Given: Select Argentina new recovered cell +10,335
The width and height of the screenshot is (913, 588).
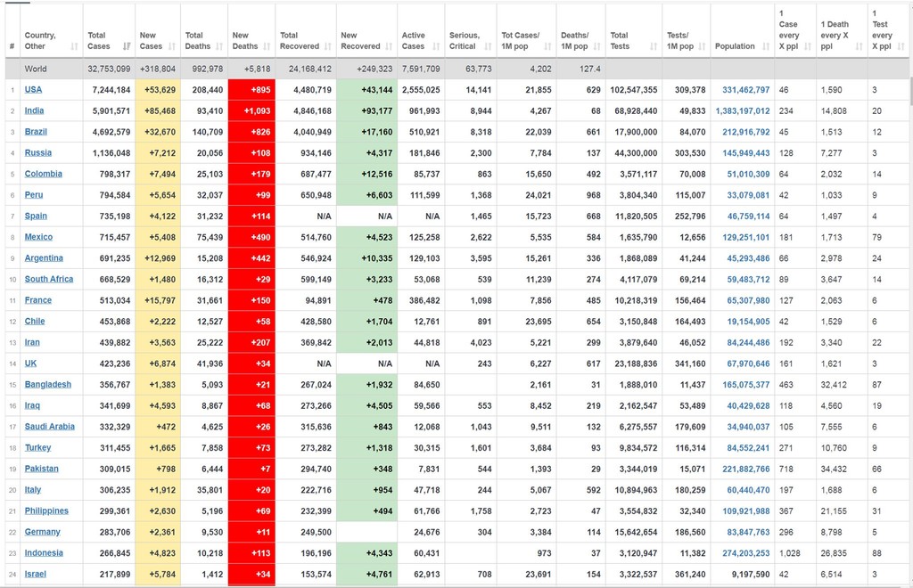Looking at the screenshot, I should point(366,257).
